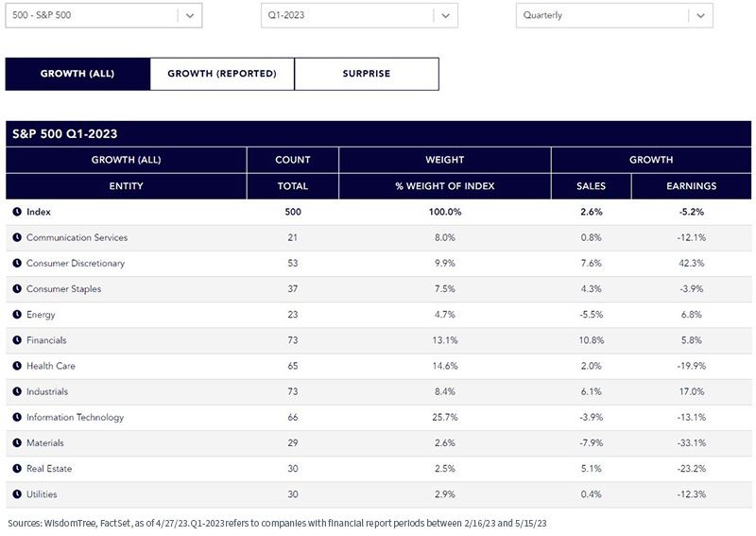This screenshot has height=536, width=756.
Task: Click the clock icon next to Materials
Action: [x=17, y=443]
